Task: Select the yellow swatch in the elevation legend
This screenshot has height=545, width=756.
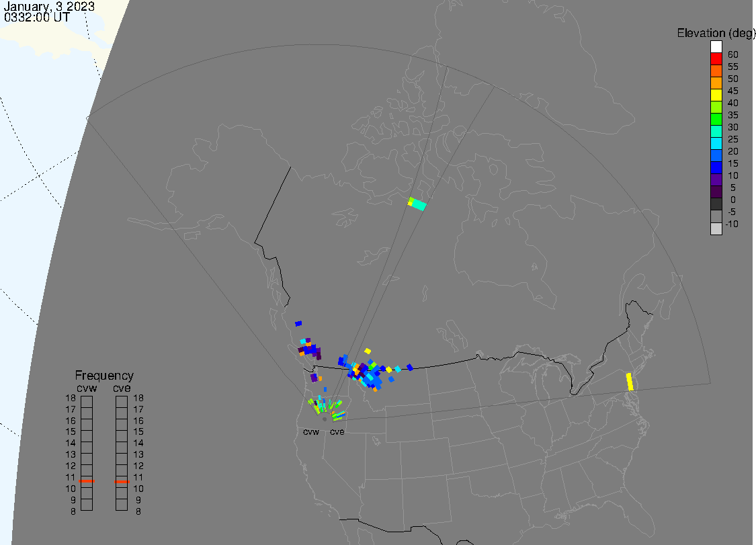Action: pyautogui.click(x=716, y=95)
